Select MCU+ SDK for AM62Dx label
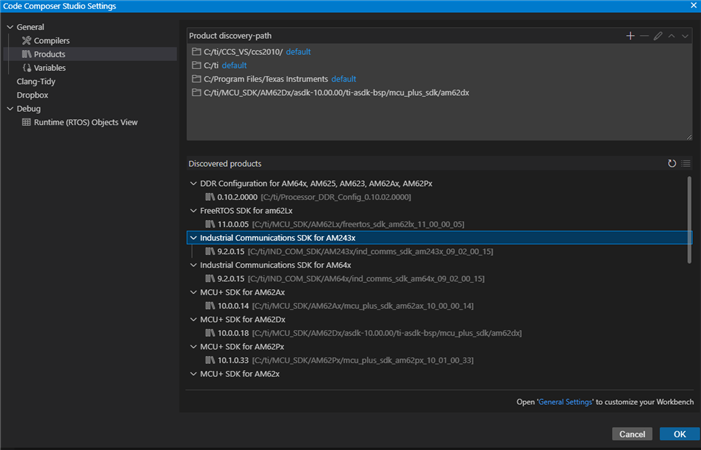This screenshot has height=450, width=701. [243, 320]
